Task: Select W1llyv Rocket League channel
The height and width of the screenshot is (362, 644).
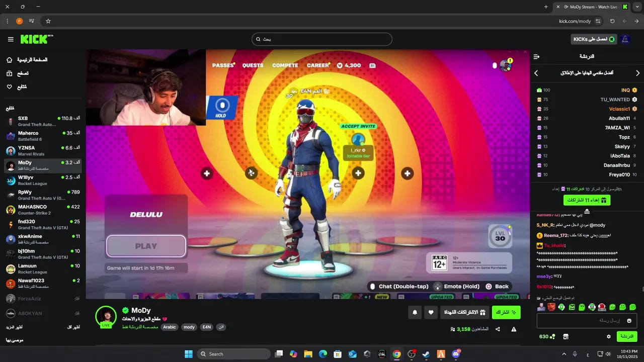Action: point(43,180)
